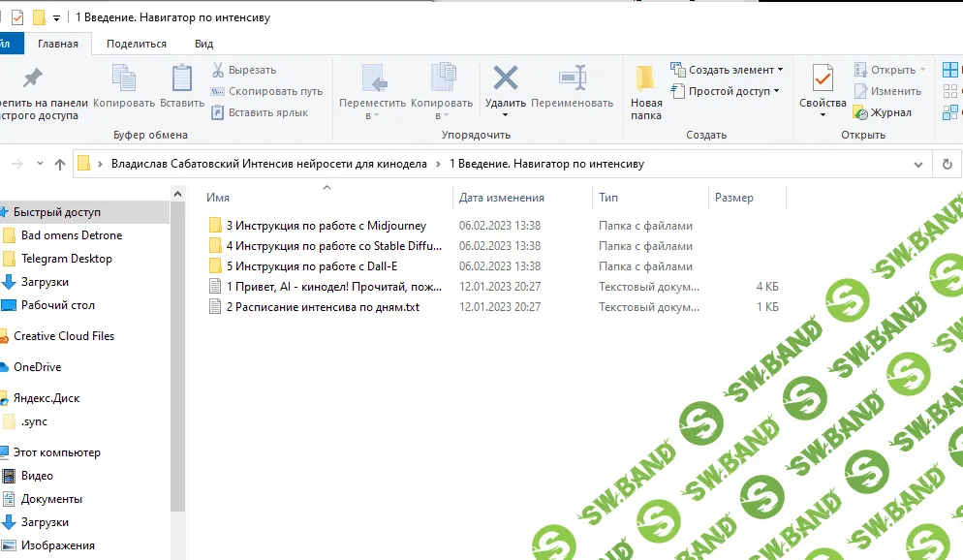Select the Telegram Desktop folder in sidebar

(x=66, y=259)
